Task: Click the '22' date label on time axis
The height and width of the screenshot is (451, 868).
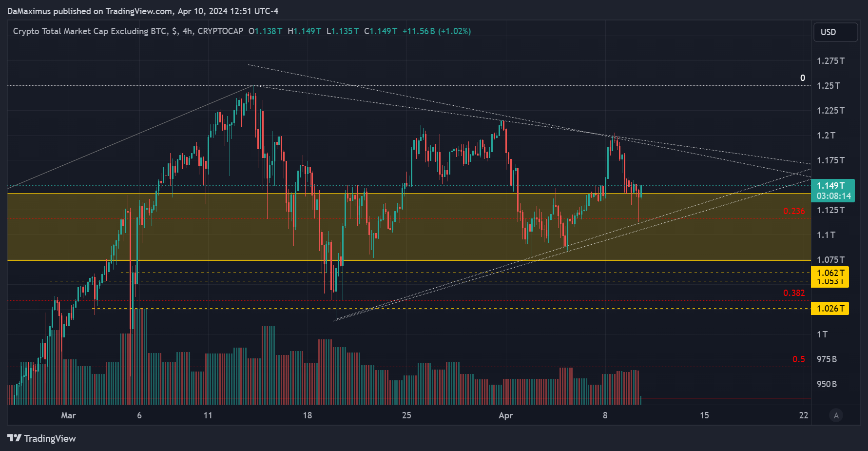Action: click(x=804, y=415)
